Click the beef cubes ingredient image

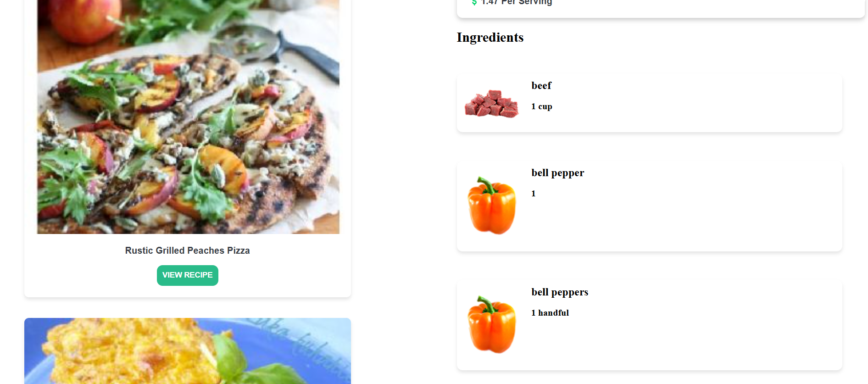[x=491, y=104]
